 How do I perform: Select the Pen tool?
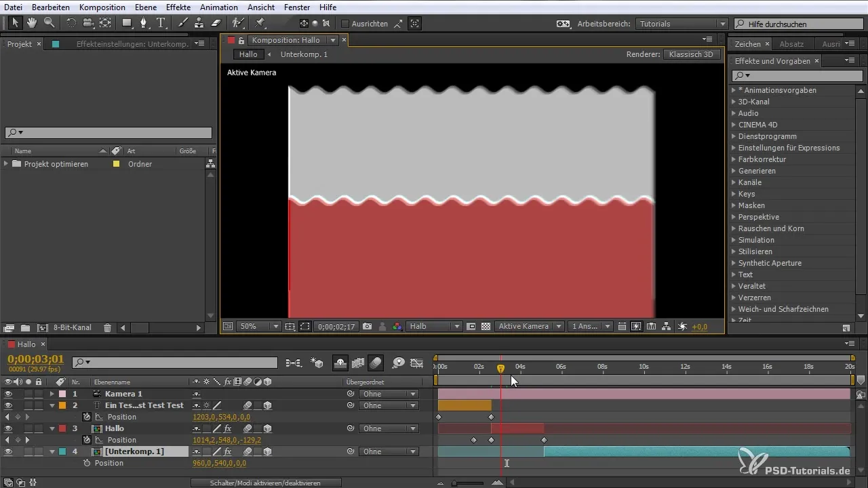coord(143,23)
